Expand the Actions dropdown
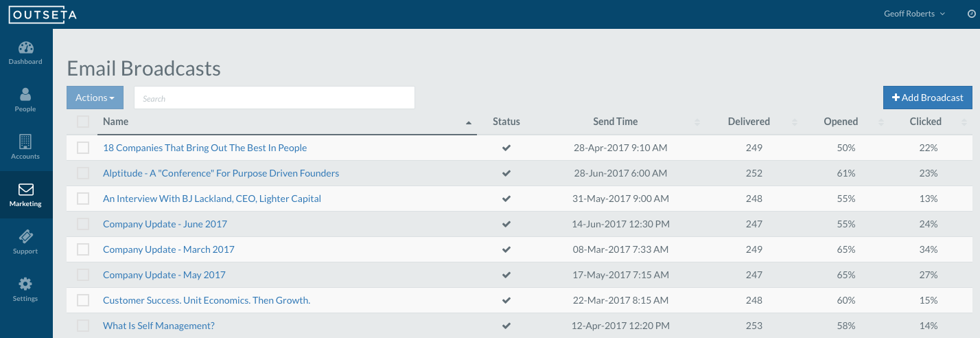980x338 pixels. click(x=95, y=98)
